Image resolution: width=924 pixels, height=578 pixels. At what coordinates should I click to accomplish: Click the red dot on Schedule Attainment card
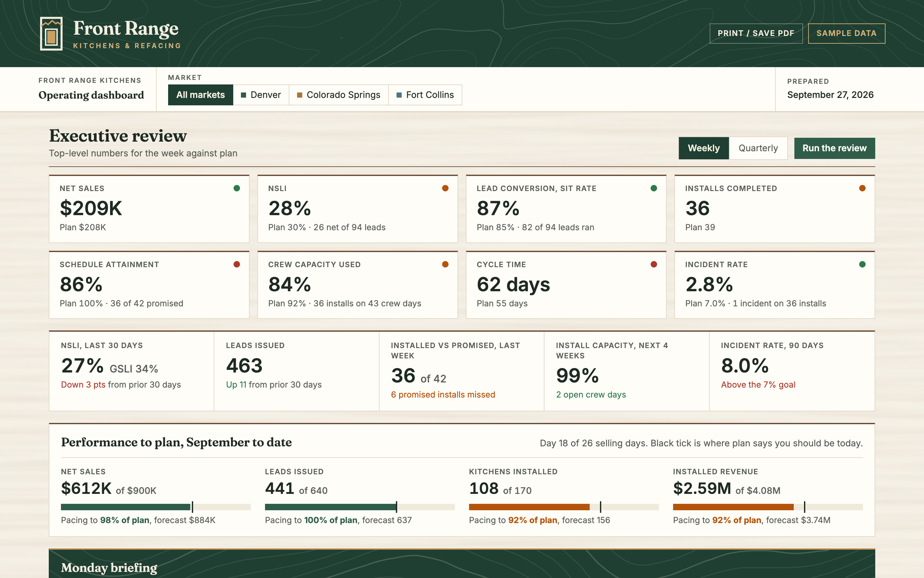[237, 264]
